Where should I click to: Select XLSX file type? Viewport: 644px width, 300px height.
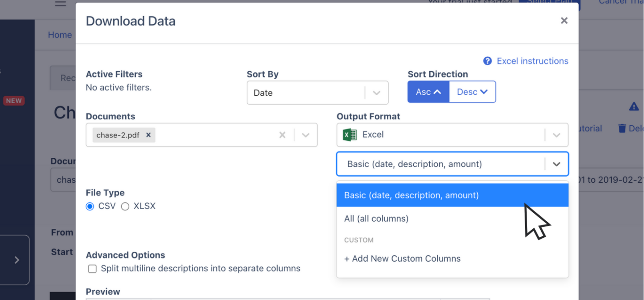tap(125, 206)
